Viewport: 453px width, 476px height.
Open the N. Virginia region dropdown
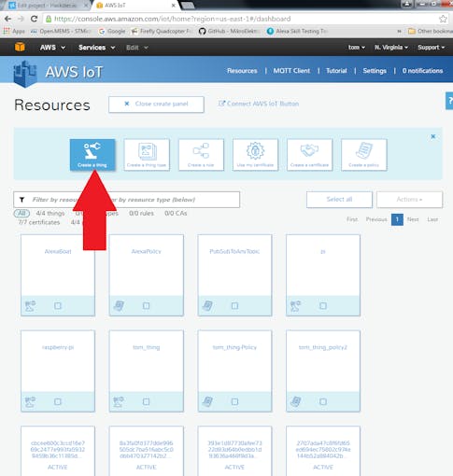tap(391, 48)
